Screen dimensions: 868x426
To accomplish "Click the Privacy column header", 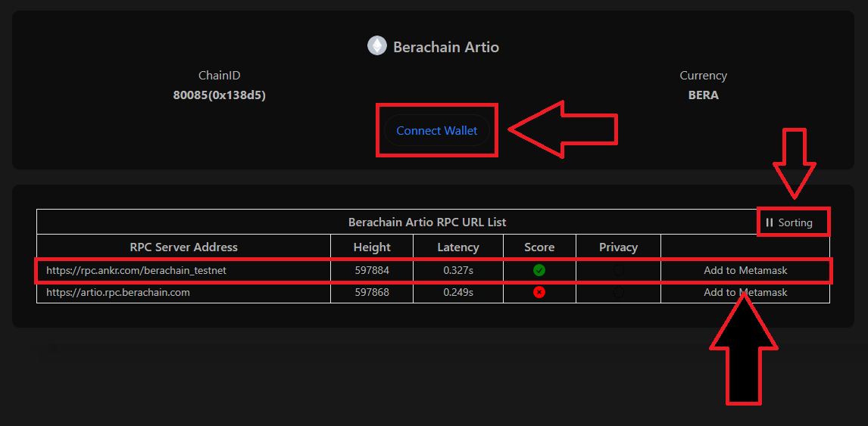I will [618, 247].
